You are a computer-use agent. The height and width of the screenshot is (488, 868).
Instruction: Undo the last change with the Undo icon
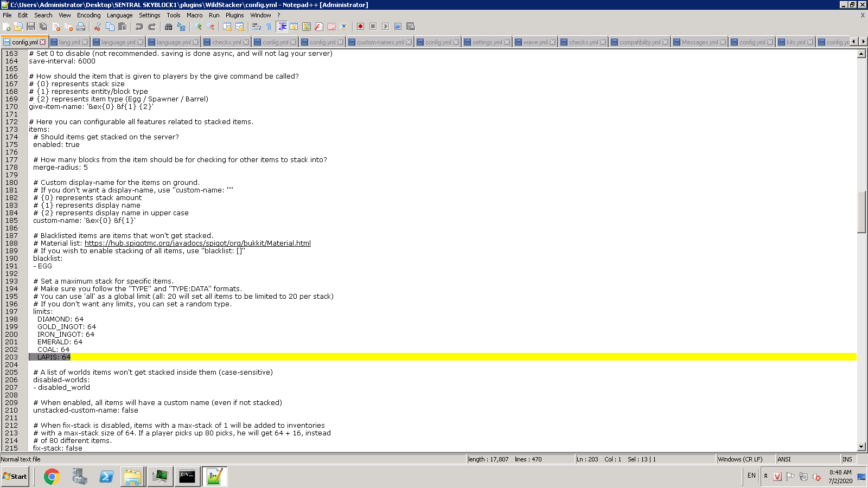139,27
